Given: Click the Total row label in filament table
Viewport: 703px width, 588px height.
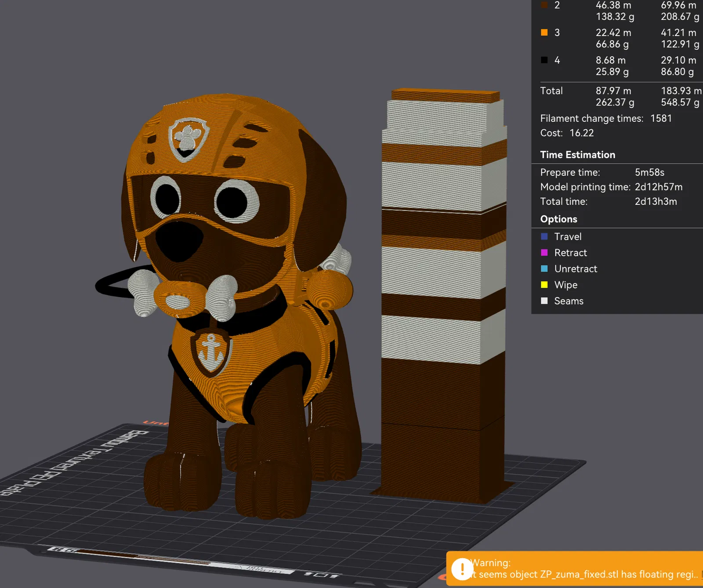Looking at the screenshot, I should pyautogui.click(x=551, y=91).
